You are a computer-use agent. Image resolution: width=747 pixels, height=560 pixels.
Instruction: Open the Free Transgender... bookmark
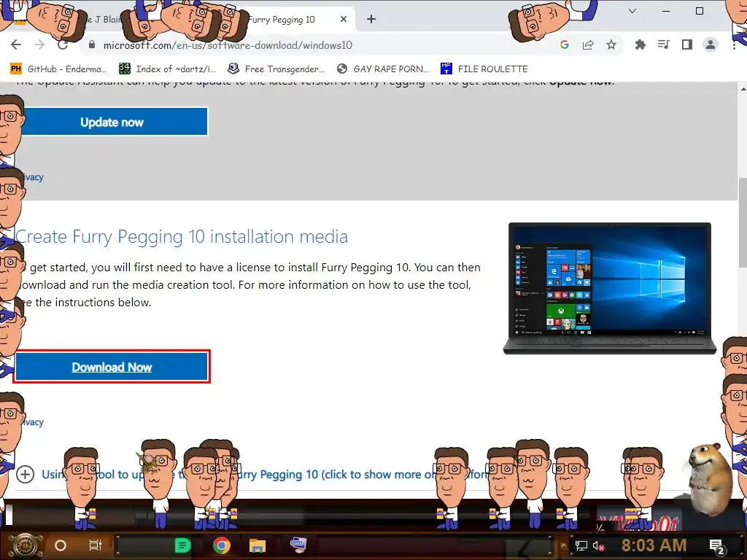(x=276, y=69)
